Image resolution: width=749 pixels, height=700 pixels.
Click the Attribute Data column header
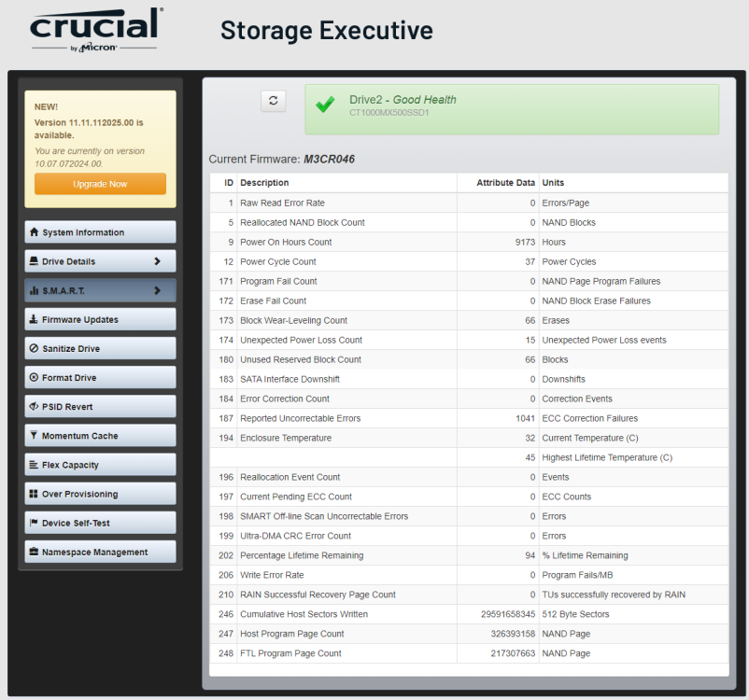tap(505, 182)
